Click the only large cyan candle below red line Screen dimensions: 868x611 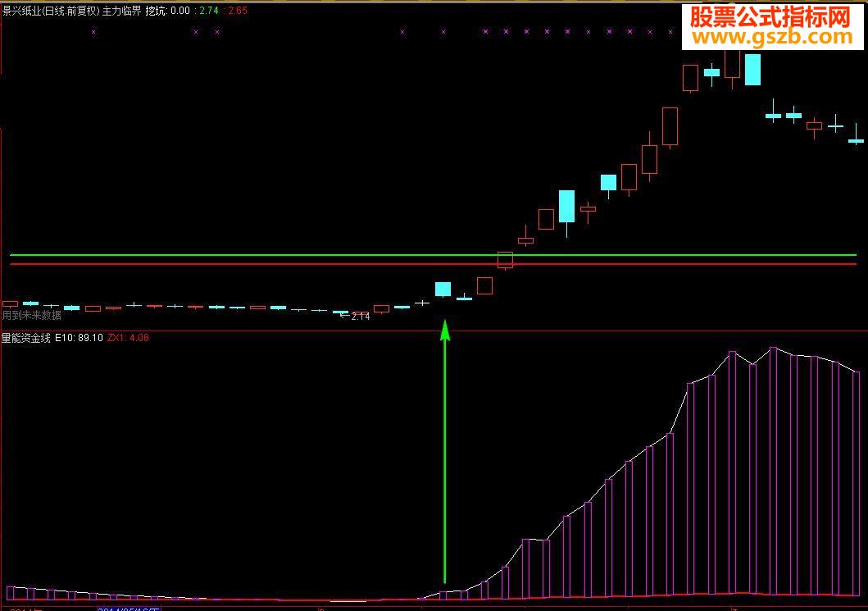(x=443, y=290)
